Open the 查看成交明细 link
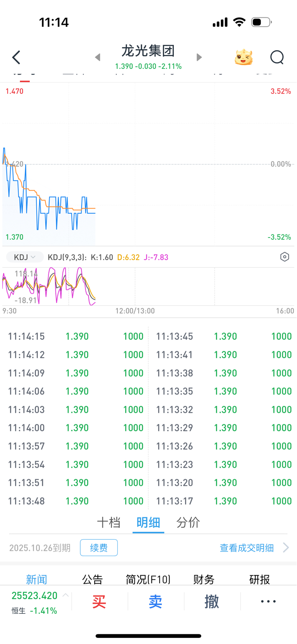The image size is (297, 644). point(247,548)
